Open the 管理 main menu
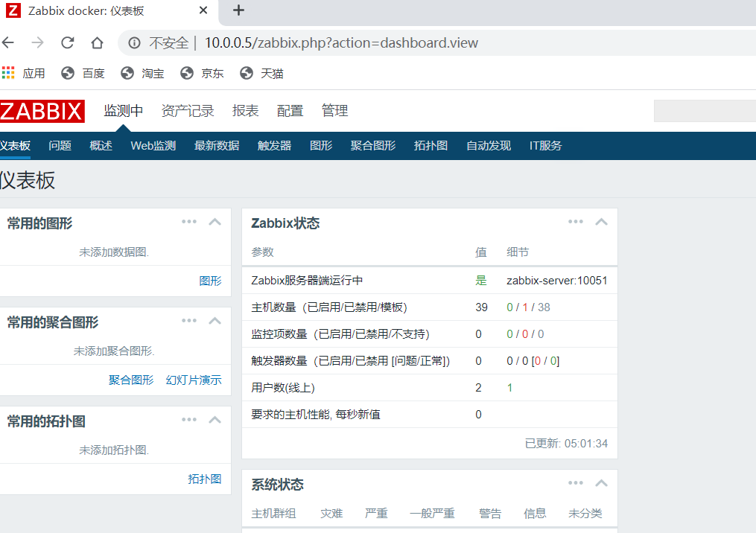 point(334,111)
